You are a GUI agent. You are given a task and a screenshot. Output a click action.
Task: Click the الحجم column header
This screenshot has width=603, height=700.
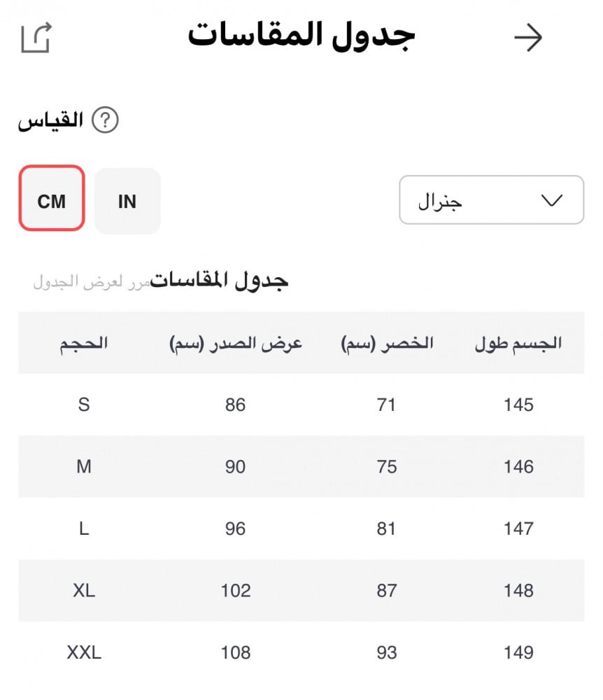click(84, 343)
